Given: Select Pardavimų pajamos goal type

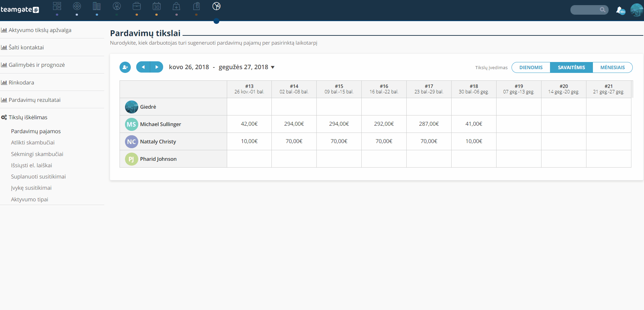Looking at the screenshot, I should pyautogui.click(x=36, y=131).
